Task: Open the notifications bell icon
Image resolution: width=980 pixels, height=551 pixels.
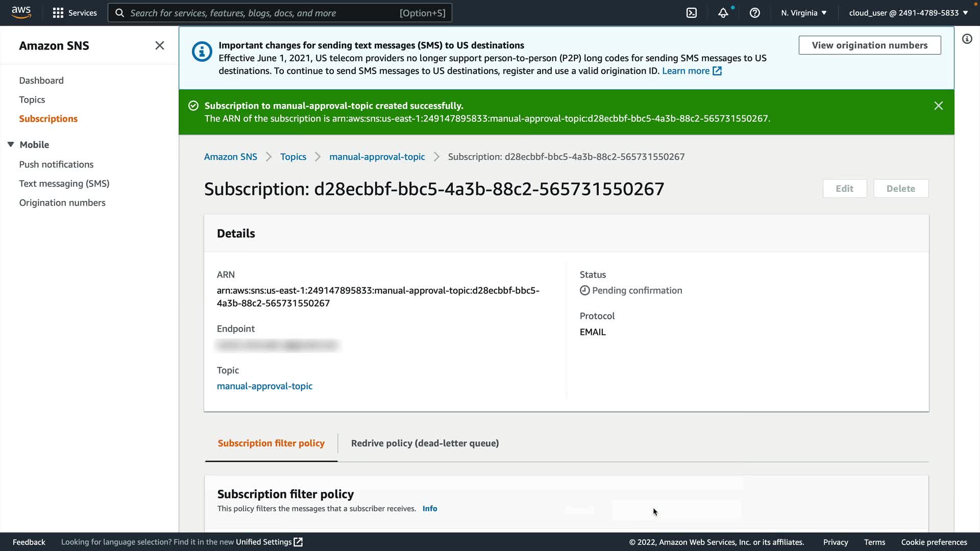Action: tap(723, 13)
